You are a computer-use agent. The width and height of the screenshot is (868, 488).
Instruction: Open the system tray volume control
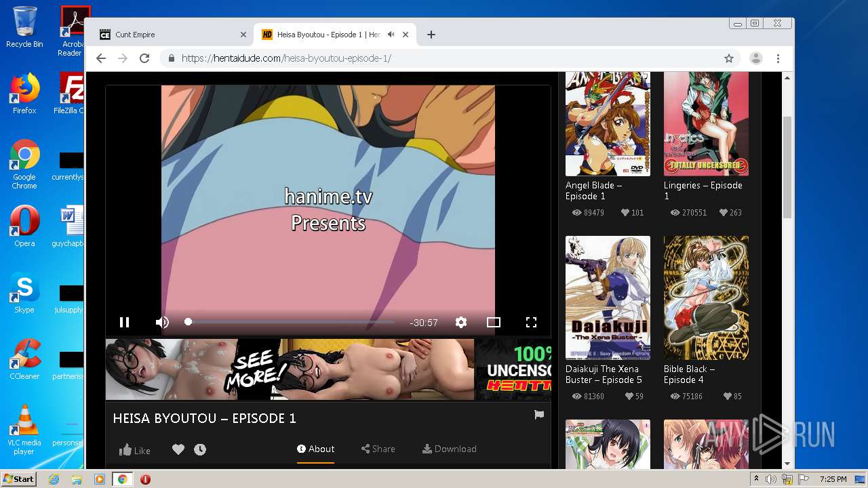771,479
